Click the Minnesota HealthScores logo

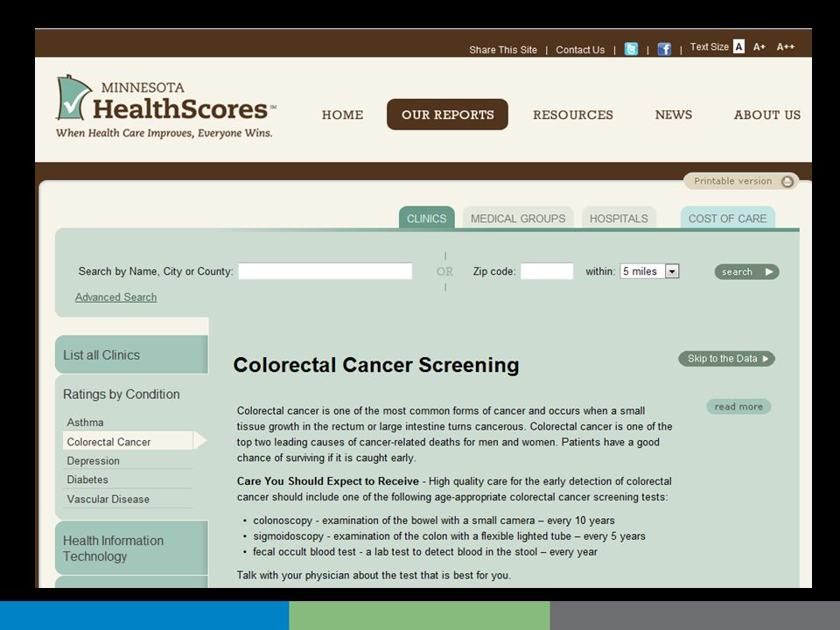click(165, 107)
